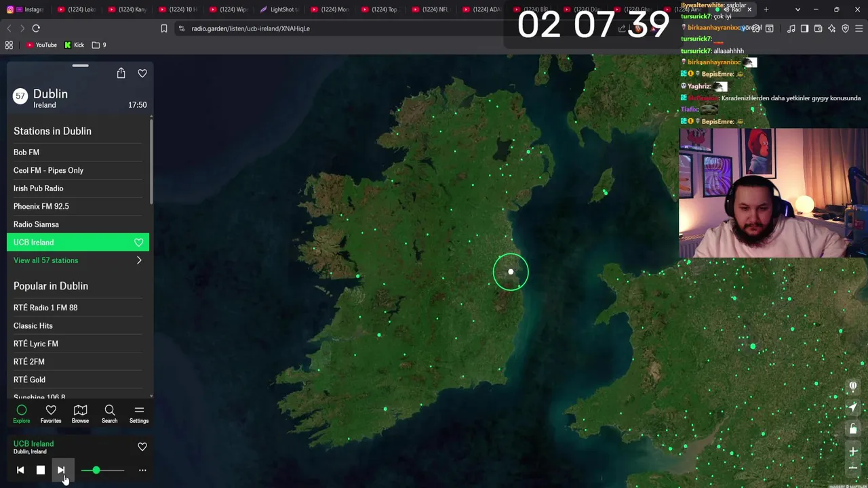This screenshot has height=488, width=868.
Task: Open the Explore tab
Action: [x=22, y=414]
